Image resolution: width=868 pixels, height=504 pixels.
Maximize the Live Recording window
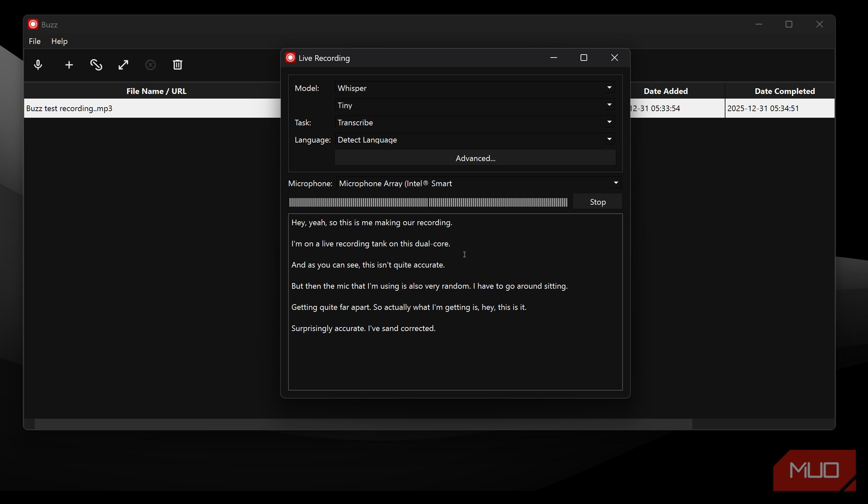(x=584, y=58)
